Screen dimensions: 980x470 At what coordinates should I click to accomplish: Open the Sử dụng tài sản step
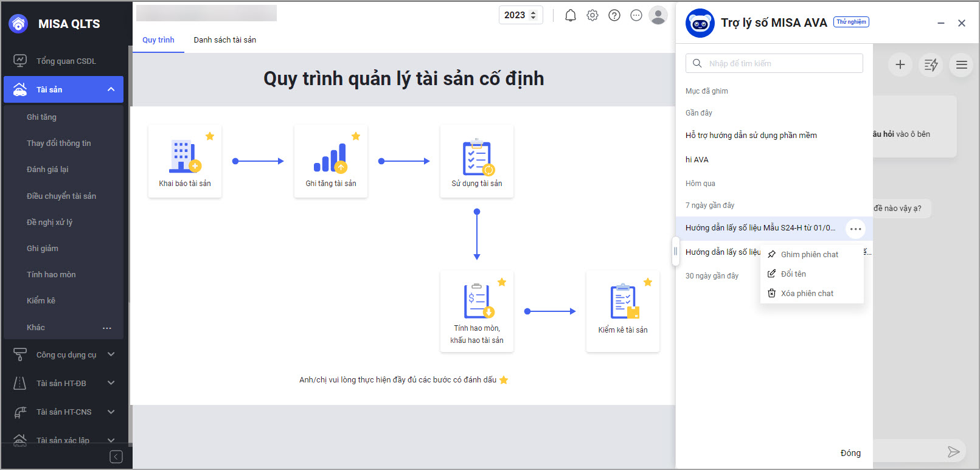477,161
